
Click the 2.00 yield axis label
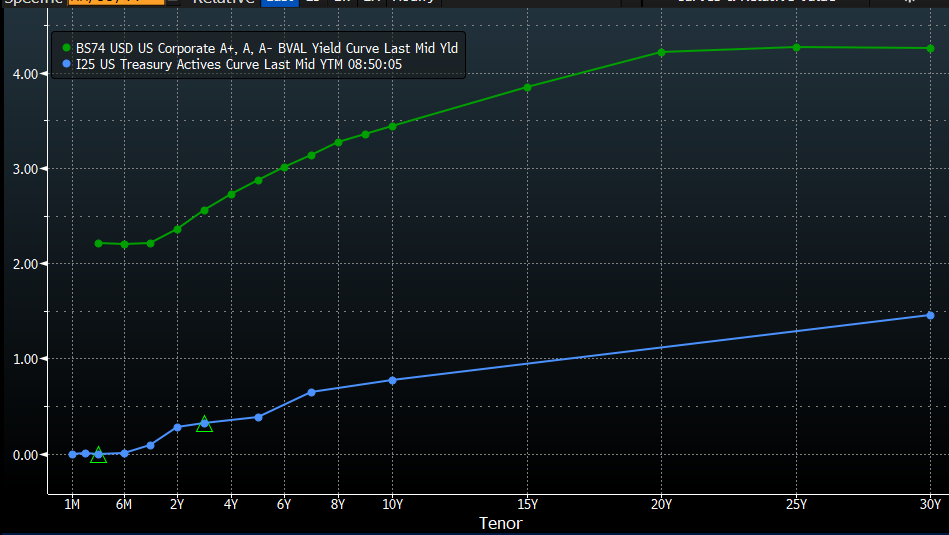25,264
